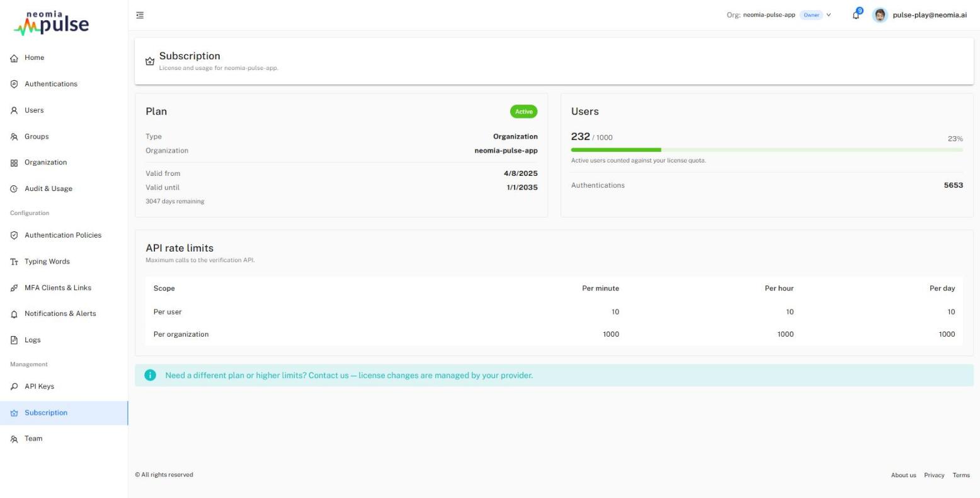Click the Per minute column header

(x=600, y=288)
